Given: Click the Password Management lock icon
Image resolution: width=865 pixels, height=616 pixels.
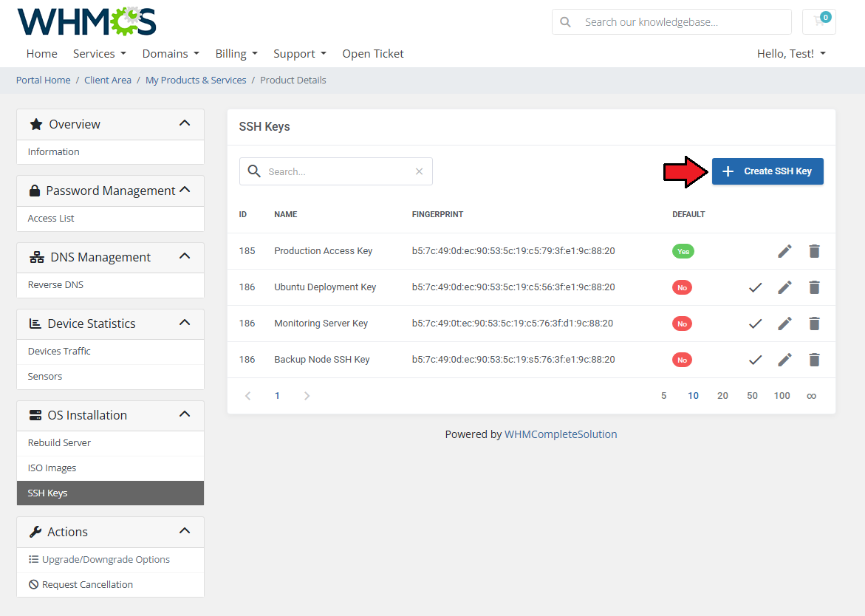Looking at the screenshot, I should (x=34, y=191).
